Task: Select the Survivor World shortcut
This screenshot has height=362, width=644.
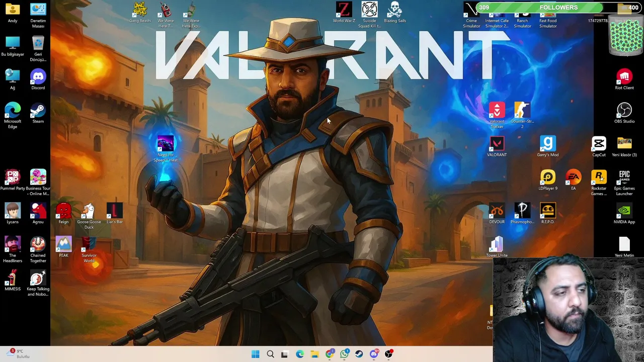Action: [89, 250]
